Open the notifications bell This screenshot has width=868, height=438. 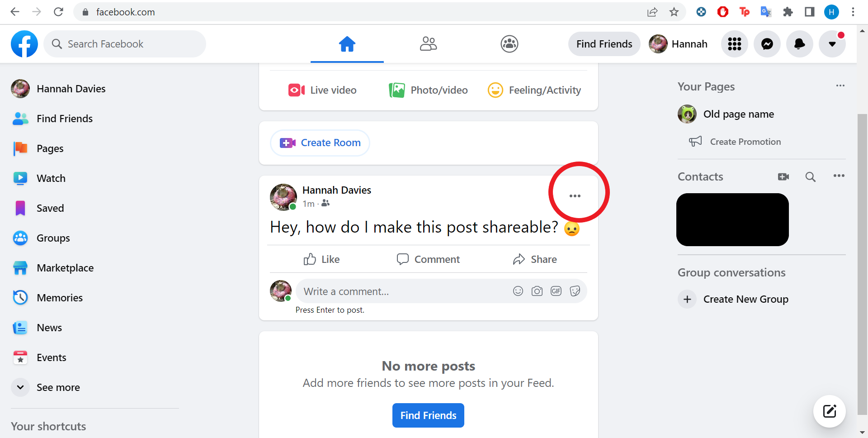coord(800,44)
